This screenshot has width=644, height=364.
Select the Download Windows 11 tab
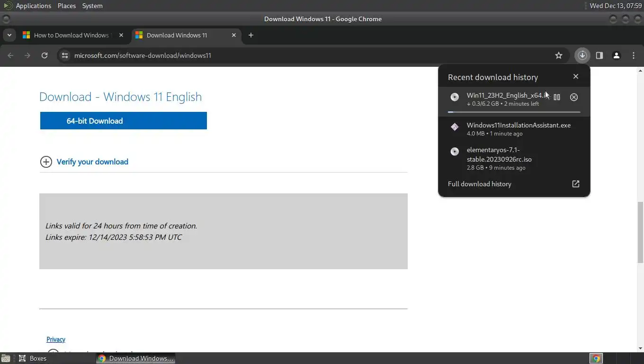186,35
